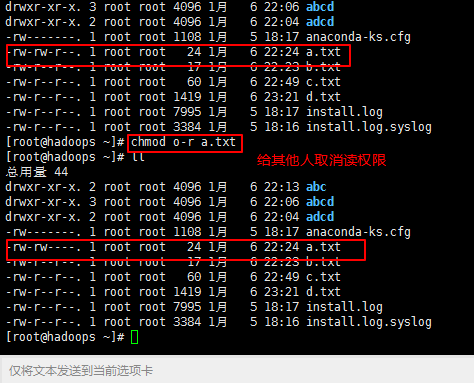Click the '-rw-rw-r--.' permission string
474x383 pixels.
pos(43,52)
